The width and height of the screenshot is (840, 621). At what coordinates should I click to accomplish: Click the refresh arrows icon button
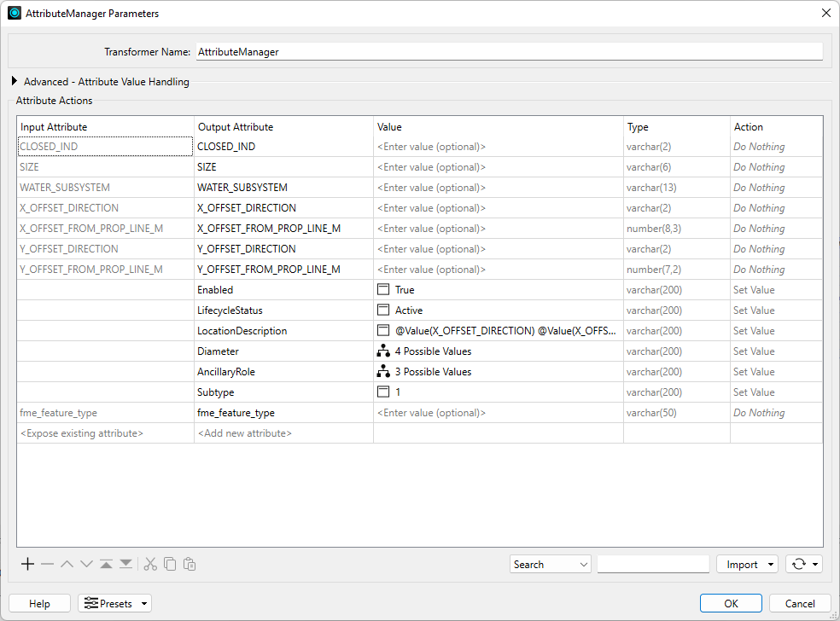tap(799, 564)
